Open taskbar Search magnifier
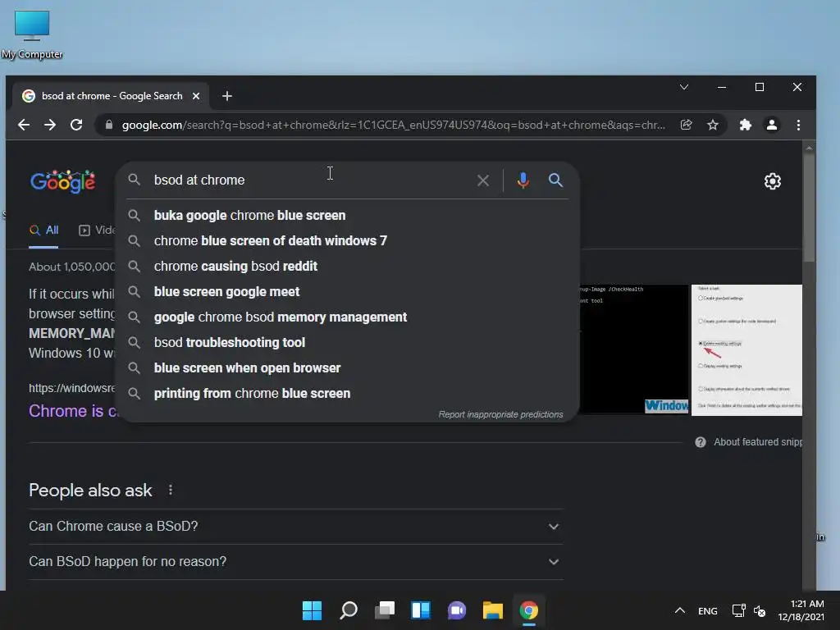 click(x=348, y=610)
